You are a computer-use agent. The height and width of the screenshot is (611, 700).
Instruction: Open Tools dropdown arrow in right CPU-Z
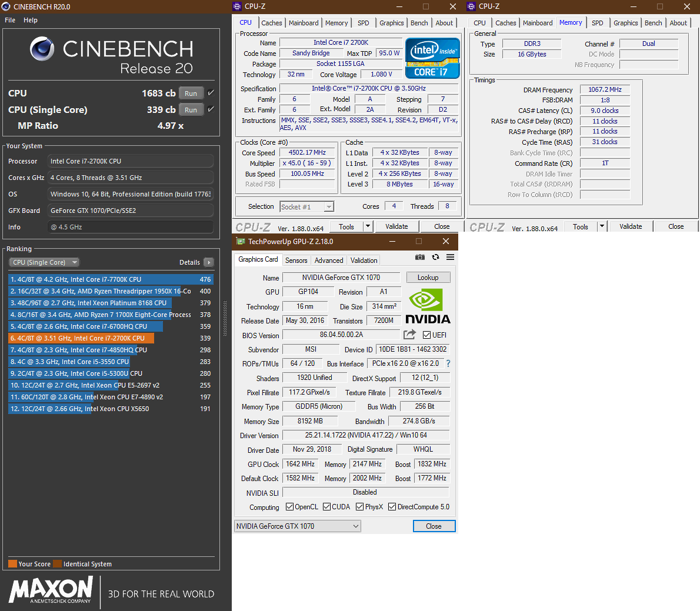point(602,226)
